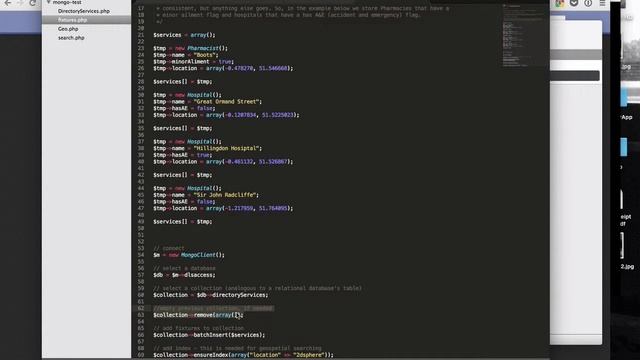Click the '$m = new MongoClient();' line
The height and width of the screenshot is (360, 640).
point(189,255)
